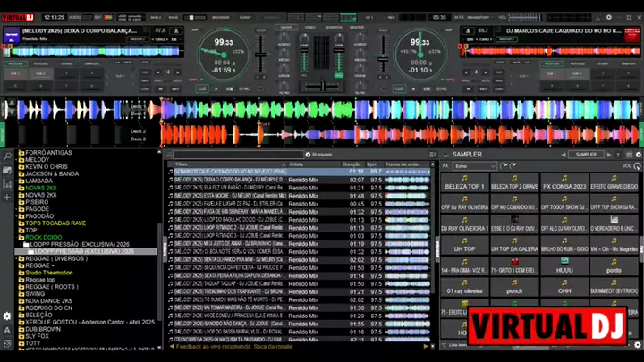Double deck 1 loop length with right arrow
Viewport: 644px width, 362px height.
[x=177, y=72]
